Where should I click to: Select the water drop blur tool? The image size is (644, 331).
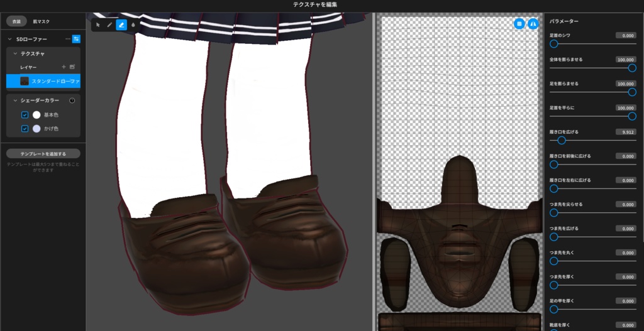(x=133, y=25)
